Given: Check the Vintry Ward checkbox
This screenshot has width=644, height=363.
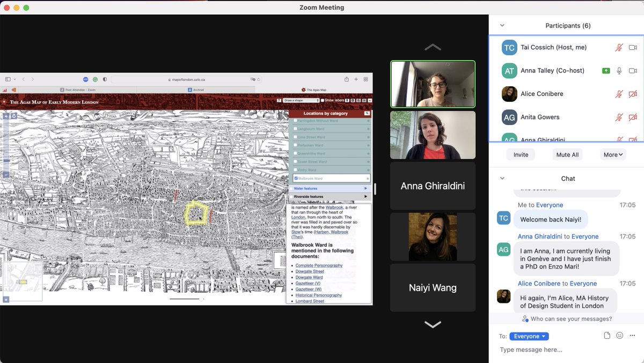Looking at the screenshot, I should 296,170.
